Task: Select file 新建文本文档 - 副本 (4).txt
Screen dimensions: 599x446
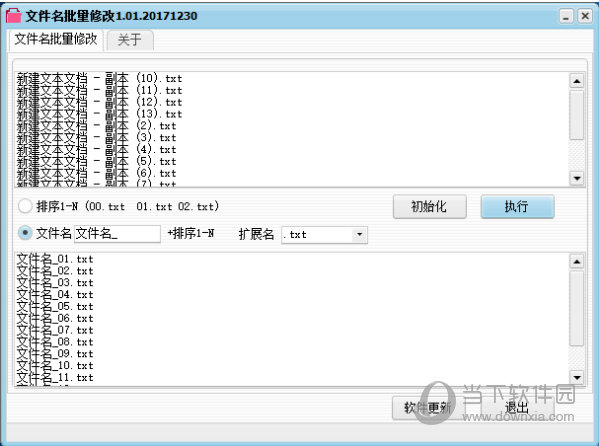Action: 96,149
